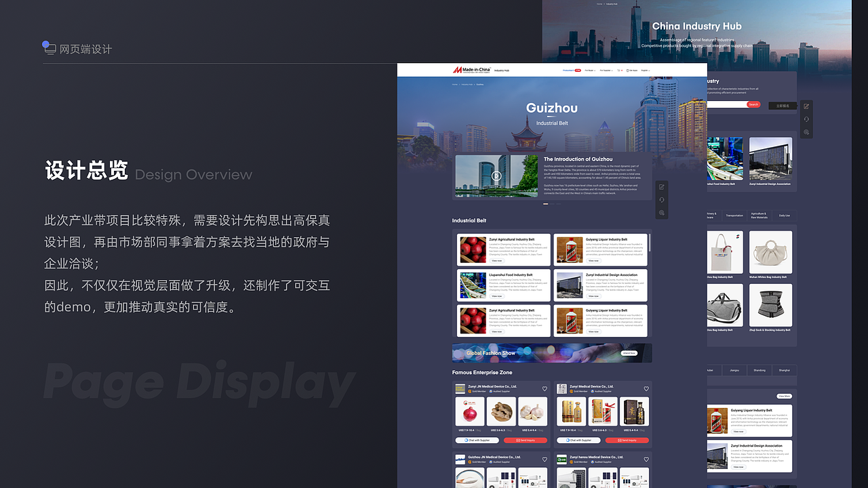Select the first carousel indicator dot
Screen dimensions: 868x488
545,203
